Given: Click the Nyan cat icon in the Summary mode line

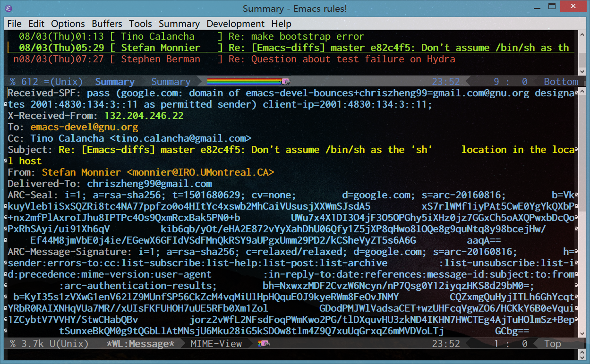Looking at the screenshot, I should 286,81.
